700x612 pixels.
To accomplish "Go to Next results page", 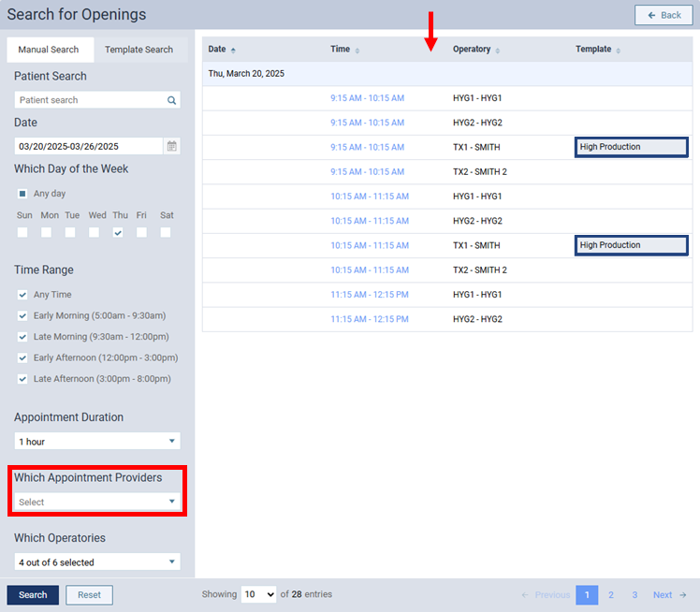I will (x=669, y=595).
